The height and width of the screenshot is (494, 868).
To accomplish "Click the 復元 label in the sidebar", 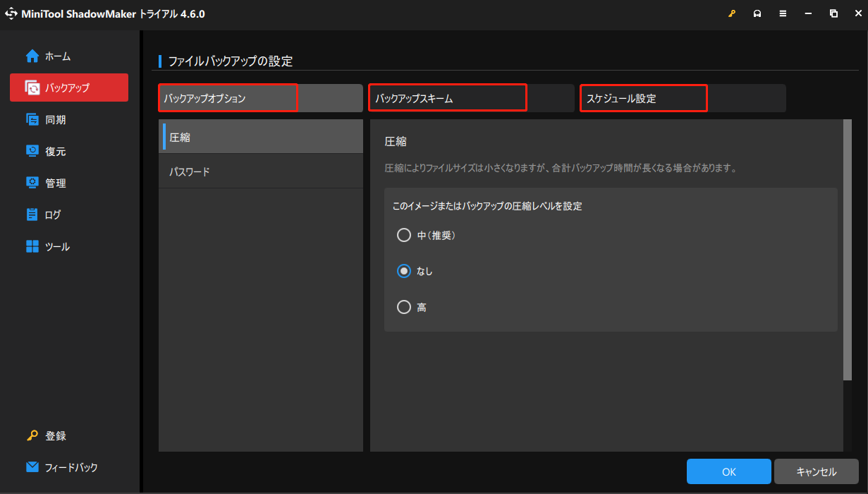I will click(56, 152).
